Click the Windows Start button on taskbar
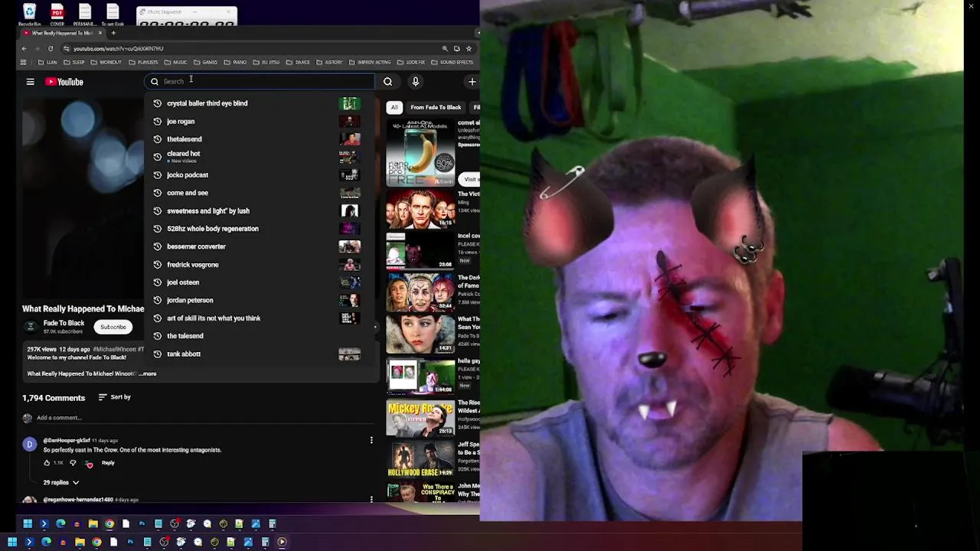Viewport: 980px width, 551px height. 12,542
